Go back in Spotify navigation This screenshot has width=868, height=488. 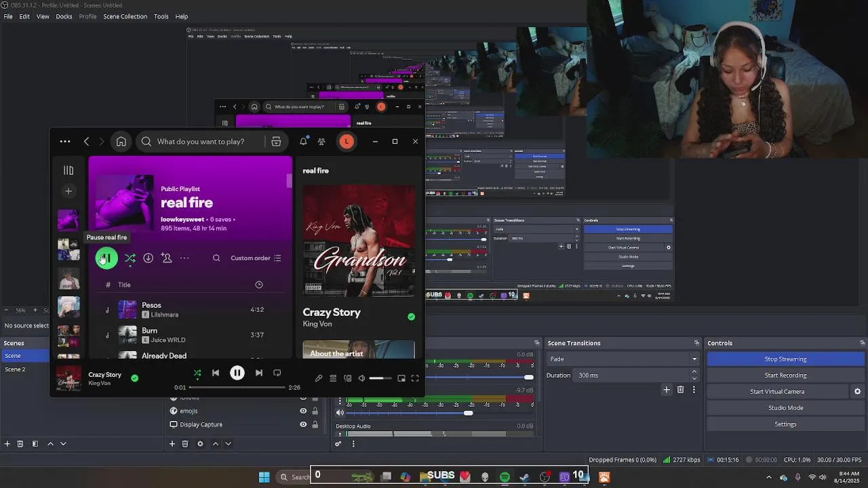(x=86, y=142)
